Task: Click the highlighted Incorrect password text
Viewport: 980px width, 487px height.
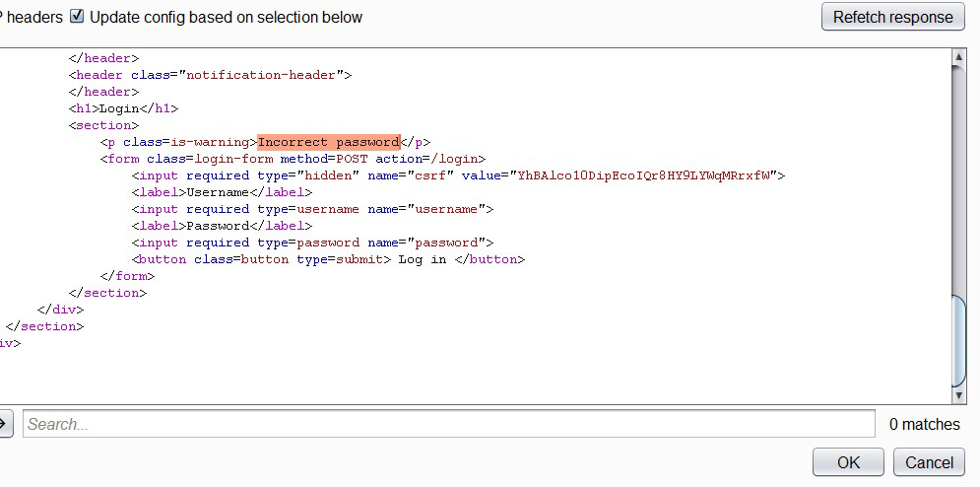Action: [x=329, y=142]
